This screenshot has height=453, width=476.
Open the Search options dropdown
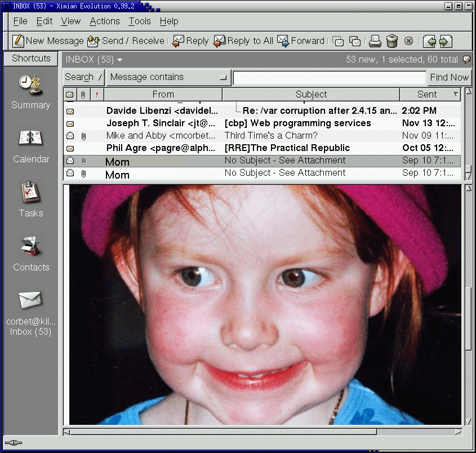(83, 77)
